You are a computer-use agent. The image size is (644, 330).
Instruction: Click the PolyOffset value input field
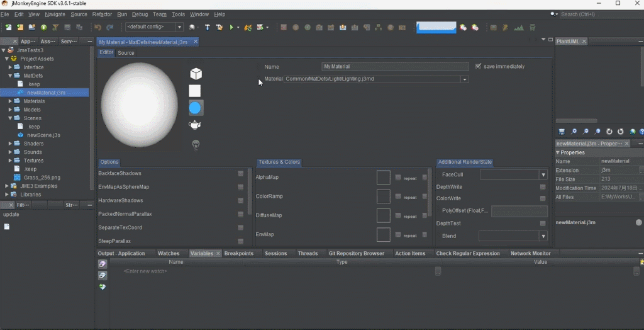coord(519,211)
